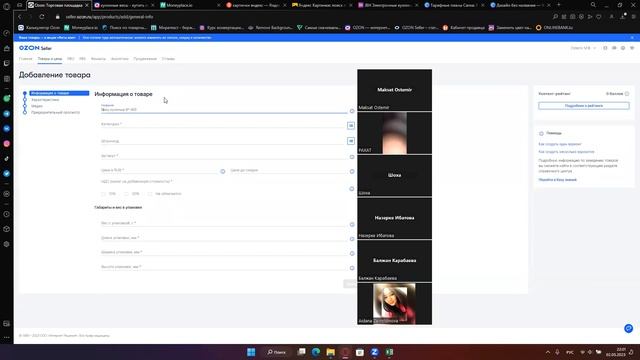Open TikTok in the Opera sidebar
This screenshot has height=360, width=640.
pos(7,158)
